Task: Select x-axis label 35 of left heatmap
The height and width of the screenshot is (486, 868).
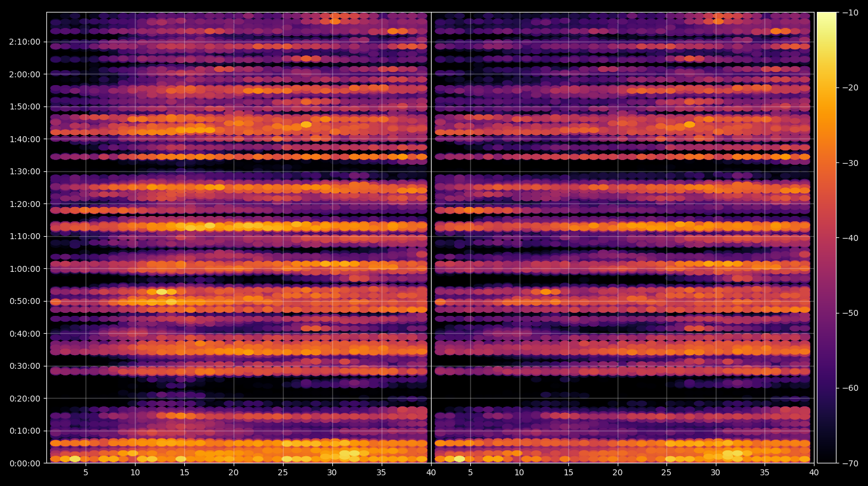Action: (381, 473)
